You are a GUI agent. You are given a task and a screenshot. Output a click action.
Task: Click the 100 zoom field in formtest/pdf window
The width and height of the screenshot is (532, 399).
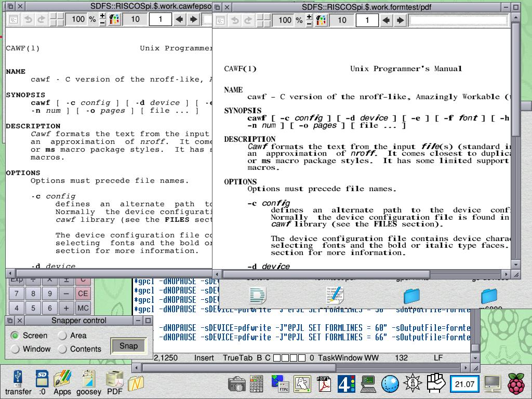[x=284, y=20]
